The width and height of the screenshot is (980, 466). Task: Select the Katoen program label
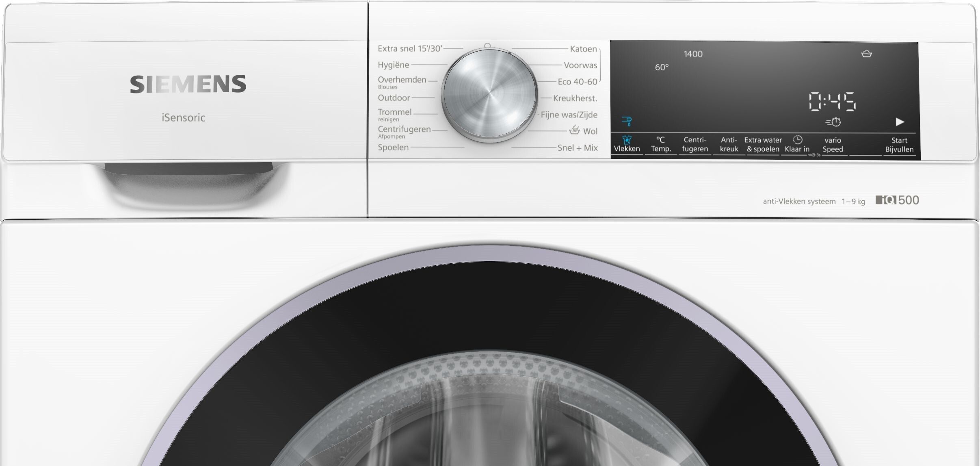pyautogui.click(x=583, y=49)
